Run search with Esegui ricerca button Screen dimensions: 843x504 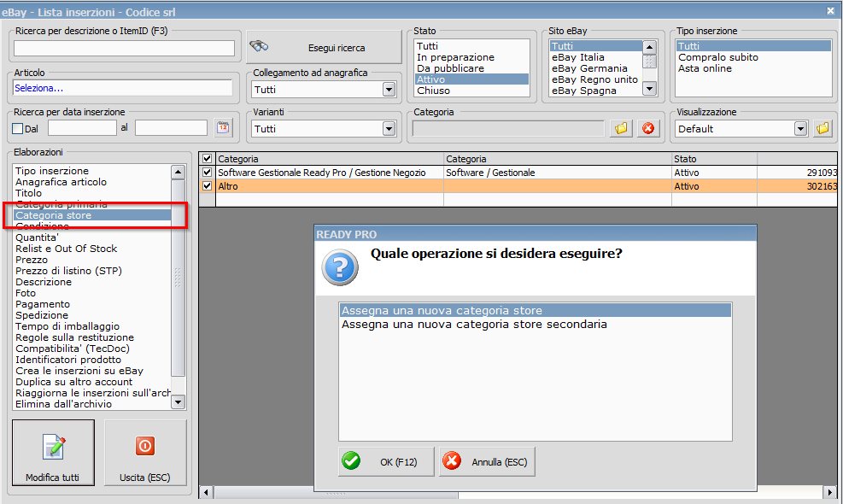(x=325, y=47)
